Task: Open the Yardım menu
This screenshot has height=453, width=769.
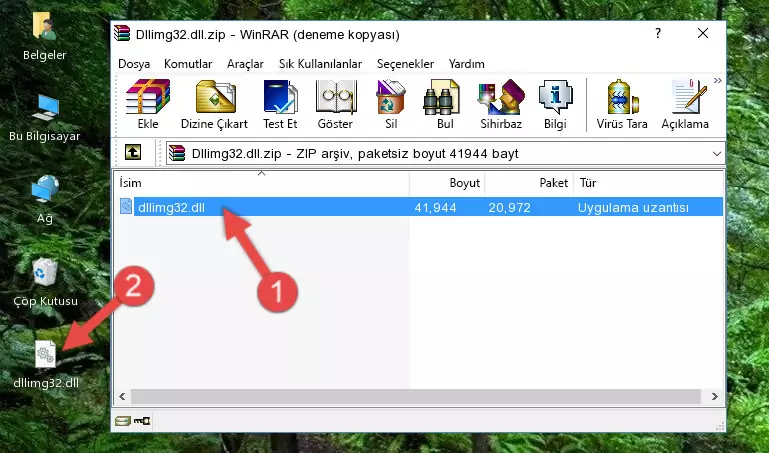Action: click(x=466, y=64)
